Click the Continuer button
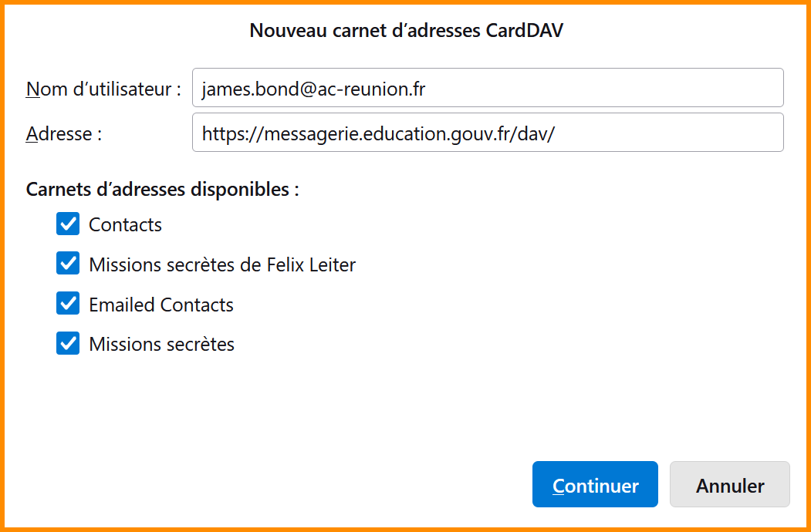This screenshot has height=532, width=811. point(595,485)
